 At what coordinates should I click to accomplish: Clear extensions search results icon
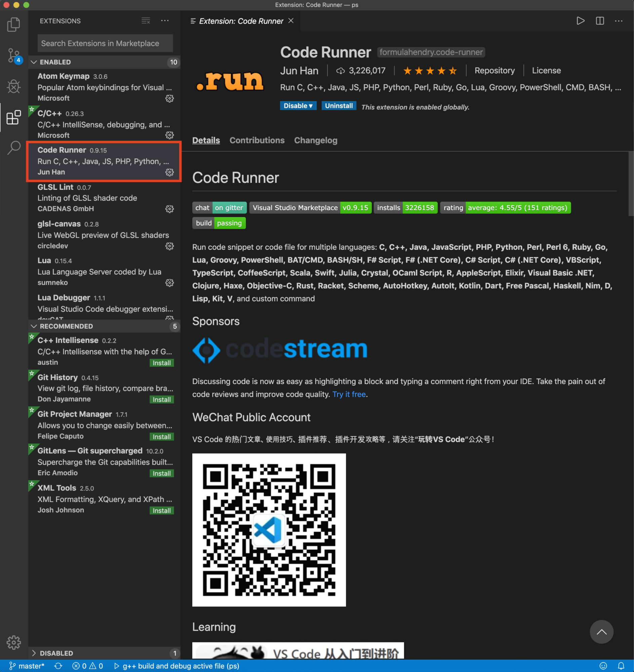point(146,21)
